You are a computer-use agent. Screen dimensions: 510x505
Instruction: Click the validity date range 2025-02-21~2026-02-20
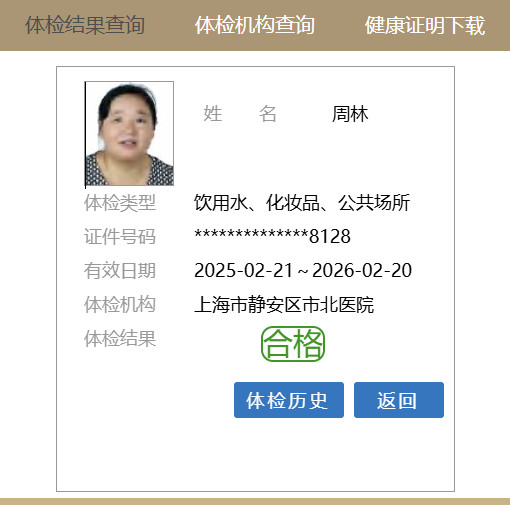(303, 270)
